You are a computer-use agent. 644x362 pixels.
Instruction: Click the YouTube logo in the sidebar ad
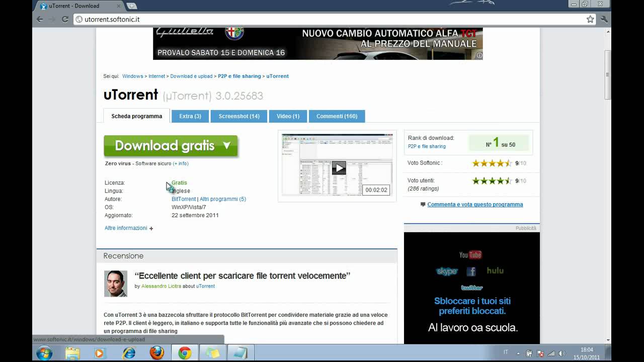[x=470, y=255]
